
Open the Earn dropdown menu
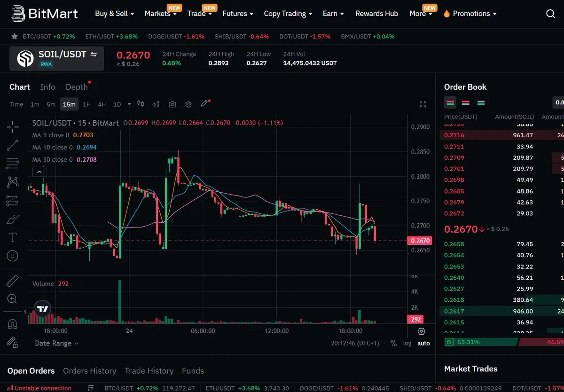point(333,14)
